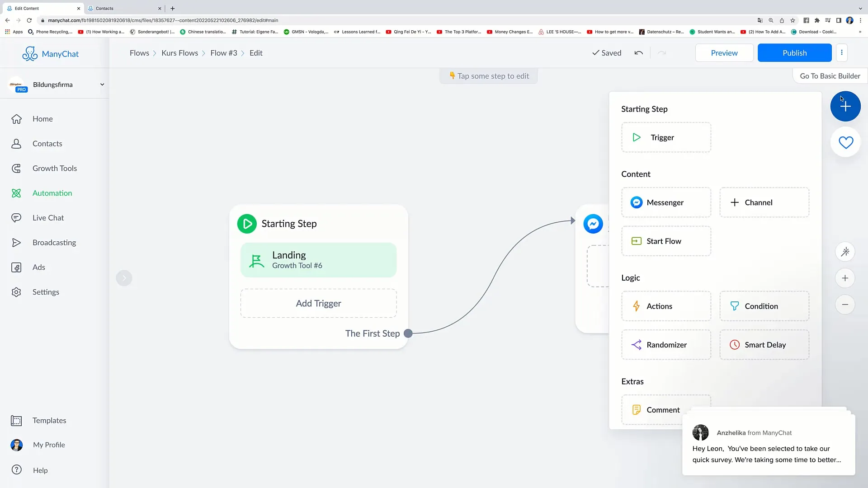Expand the collapsed sidebar arrow button
Screen dimensions: 868x488
pos(124,278)
